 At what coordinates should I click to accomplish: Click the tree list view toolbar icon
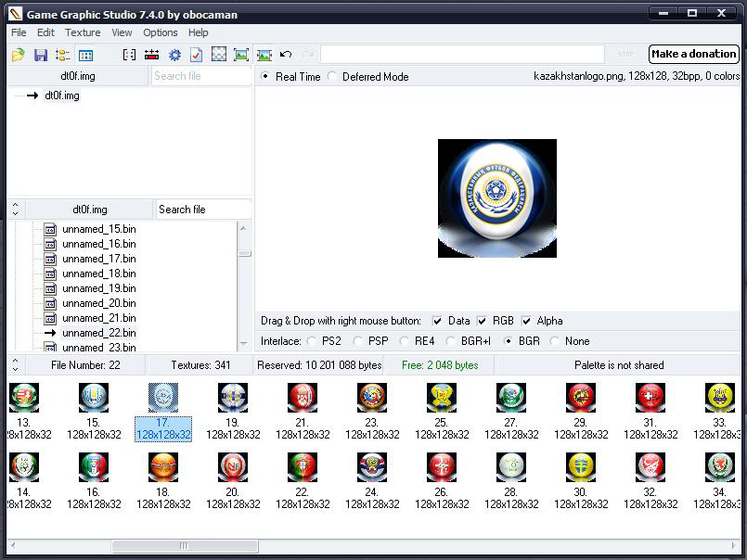(x=62, y=55)
